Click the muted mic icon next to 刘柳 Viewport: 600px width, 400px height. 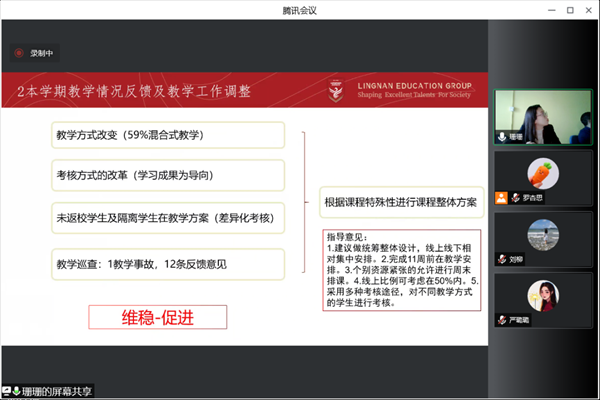tap(502, 258)
